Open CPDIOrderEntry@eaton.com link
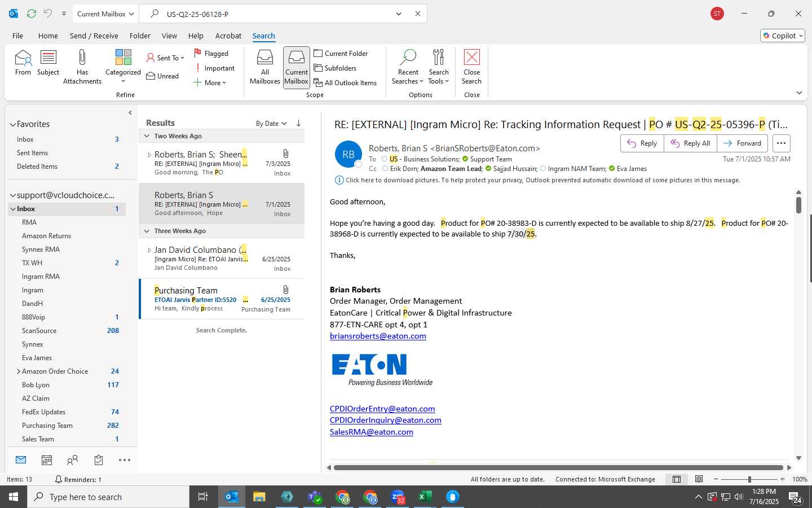This screenshot has width=812, height=508. (x=382, y=409)
